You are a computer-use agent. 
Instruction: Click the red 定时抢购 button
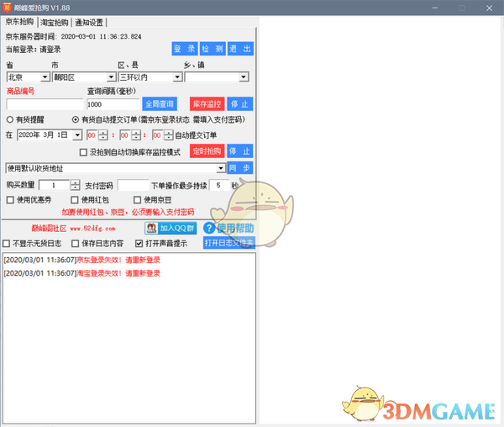(x=207, y=151)
